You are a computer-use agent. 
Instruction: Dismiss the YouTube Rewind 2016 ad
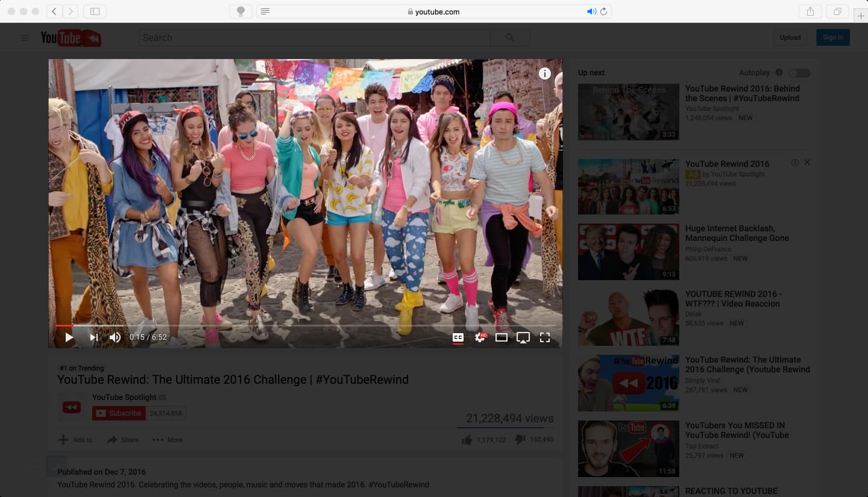click(x=807, y=163)
